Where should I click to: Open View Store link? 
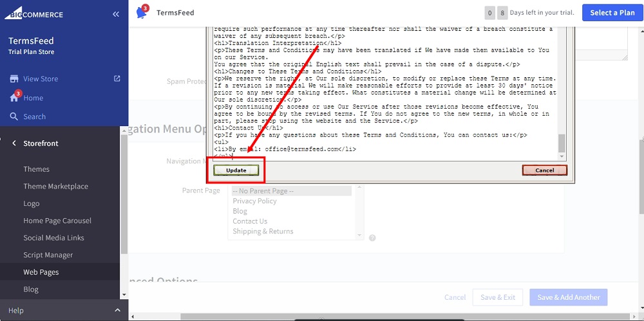pos(41,79)
